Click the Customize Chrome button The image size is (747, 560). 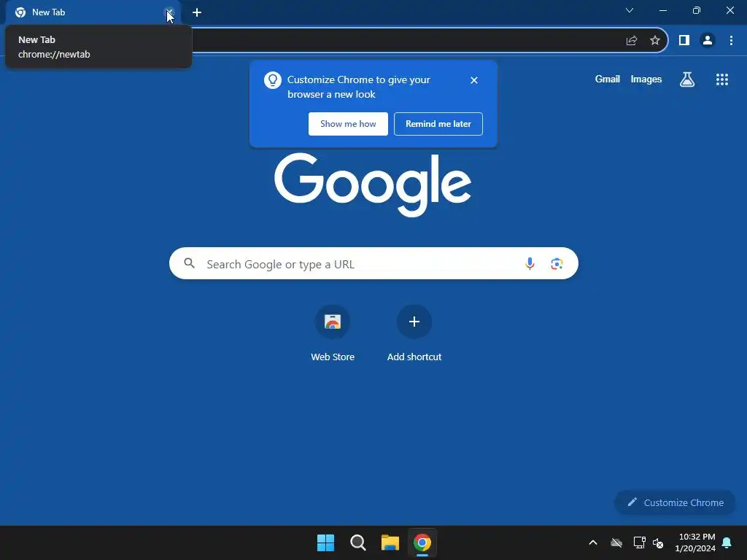(675, 502)
